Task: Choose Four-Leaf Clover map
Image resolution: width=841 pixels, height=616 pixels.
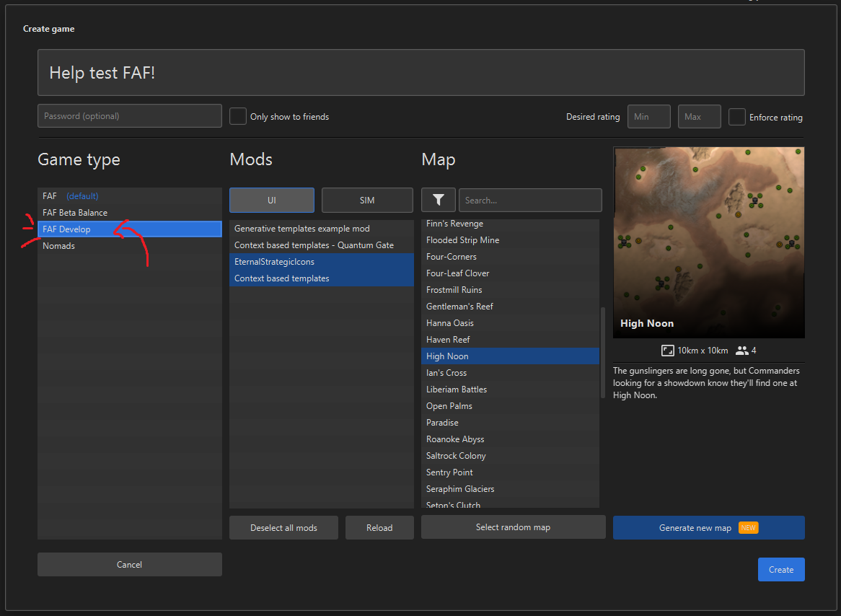Action: coord(510,273)
